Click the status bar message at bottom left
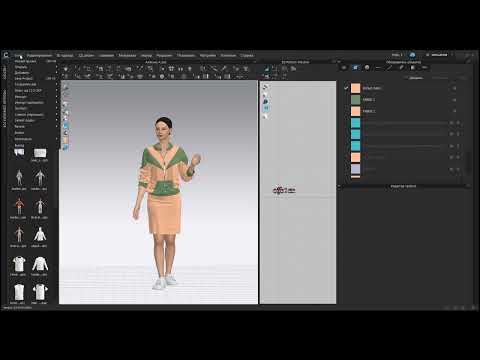The width and height of the screenshot is (480, 360). tap(17, 308)
